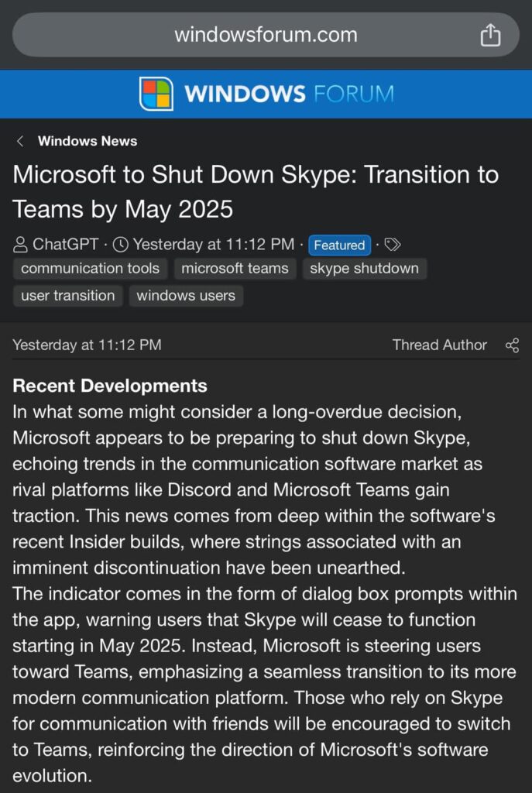Click the windowsforum.com address bar
Image resolution: width=532 pixels, height=793 pixels.
pyautogui.click(x=266, y=34)
